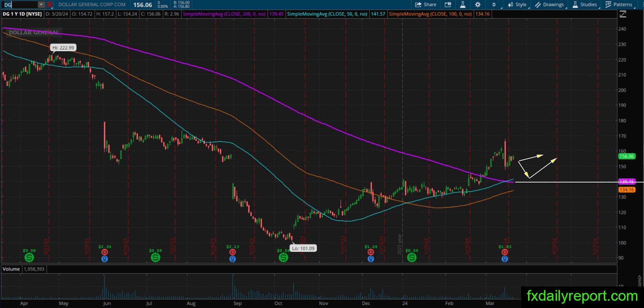Click the 50 SMA value 141.57 in header
The width and height of the screenshot is (644, 308).
pos(378,14)
